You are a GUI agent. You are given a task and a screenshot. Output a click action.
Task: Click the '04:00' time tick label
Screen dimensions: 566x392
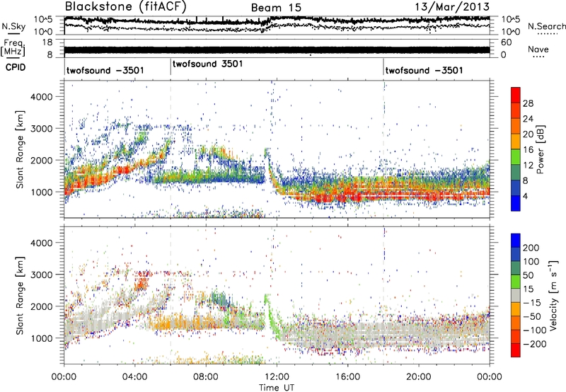click(135, 377)
